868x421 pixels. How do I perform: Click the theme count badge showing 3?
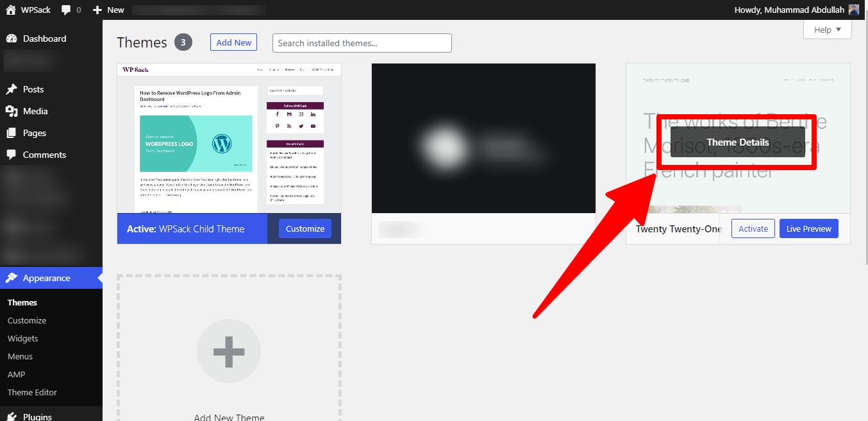tap(183, 42)
